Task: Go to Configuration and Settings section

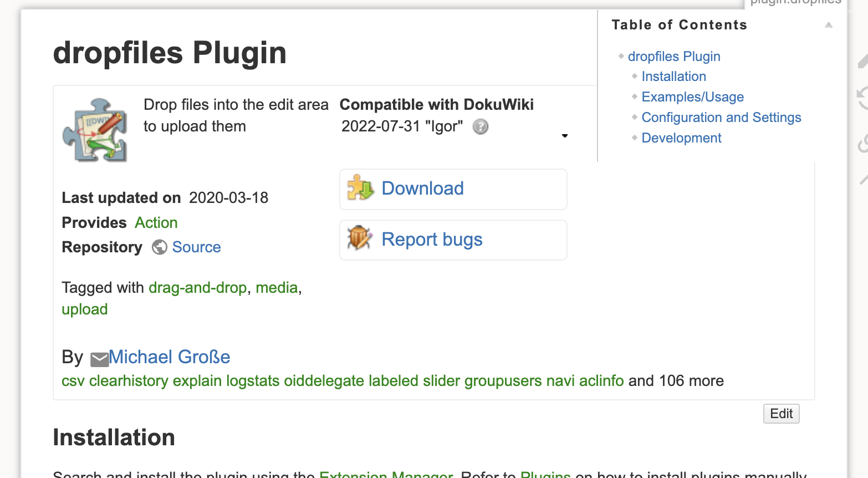Action: point(721,118)
